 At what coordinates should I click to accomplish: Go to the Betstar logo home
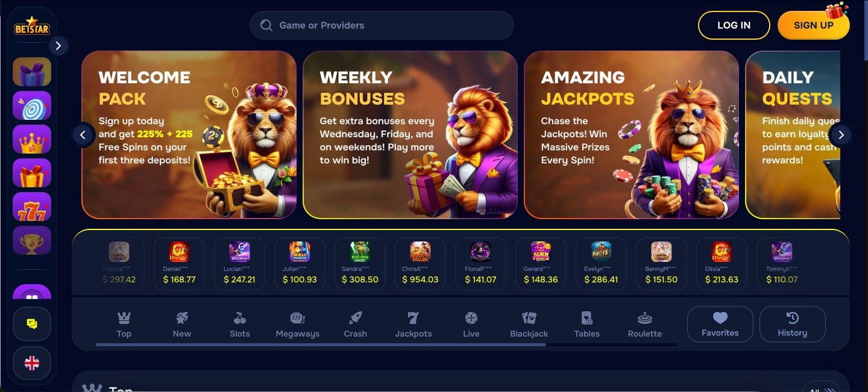(32, 26)
